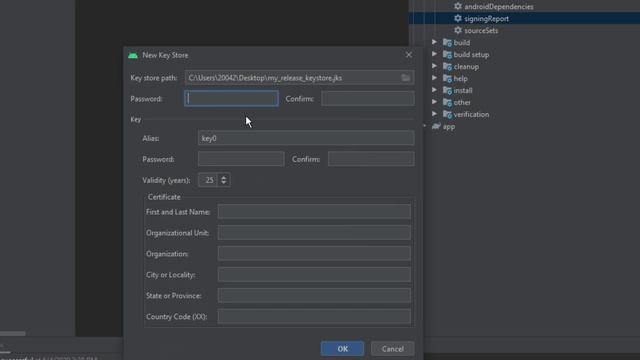Image resolution: width=640 pixels, height=360 pixels.
Task: Expand the install task group
Action: click(434, 90)
